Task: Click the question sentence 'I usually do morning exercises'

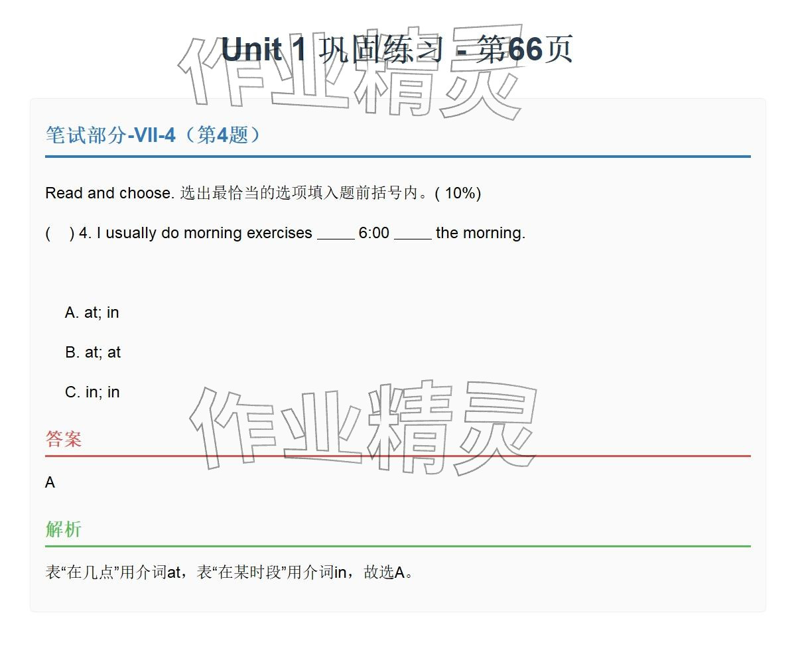Action: click(x=204, y=233)
